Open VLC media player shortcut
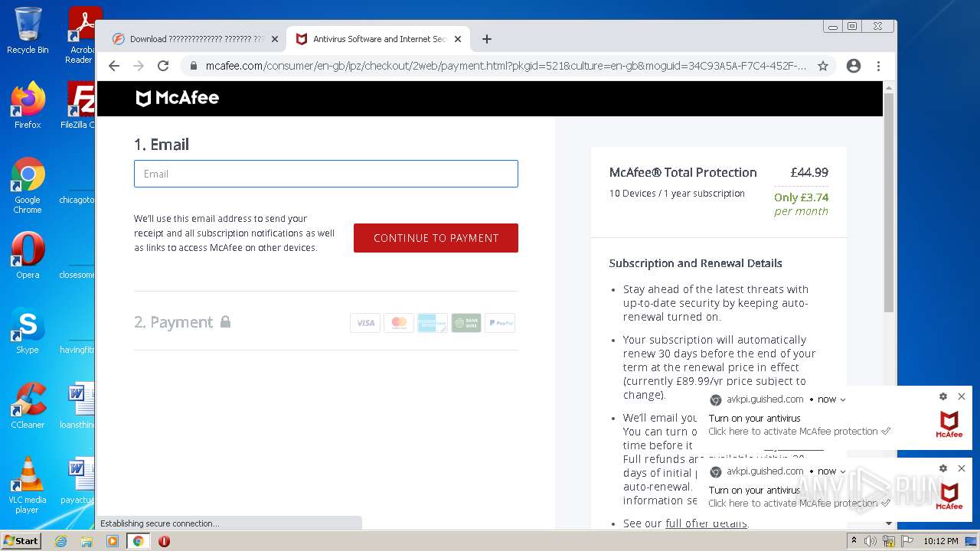Screen dimensions: 980x551 pyautogui.click(x=28, y=485)
